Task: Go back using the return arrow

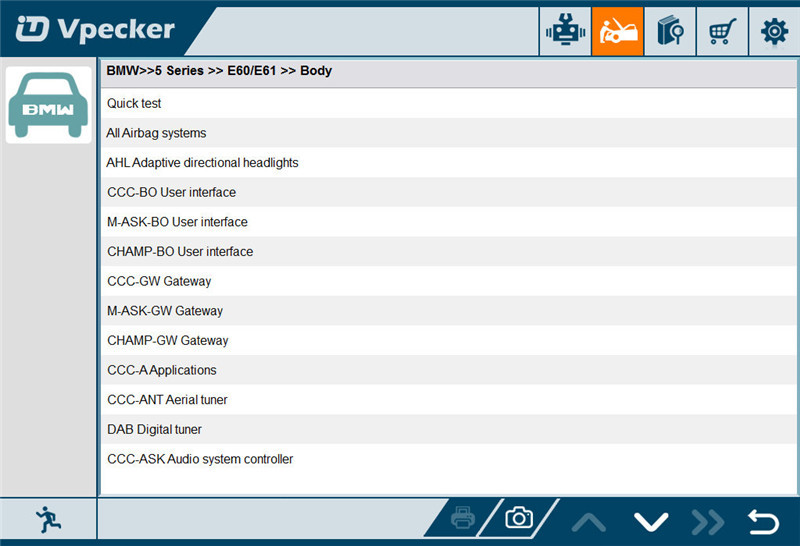Action: (x=763, y=521)
